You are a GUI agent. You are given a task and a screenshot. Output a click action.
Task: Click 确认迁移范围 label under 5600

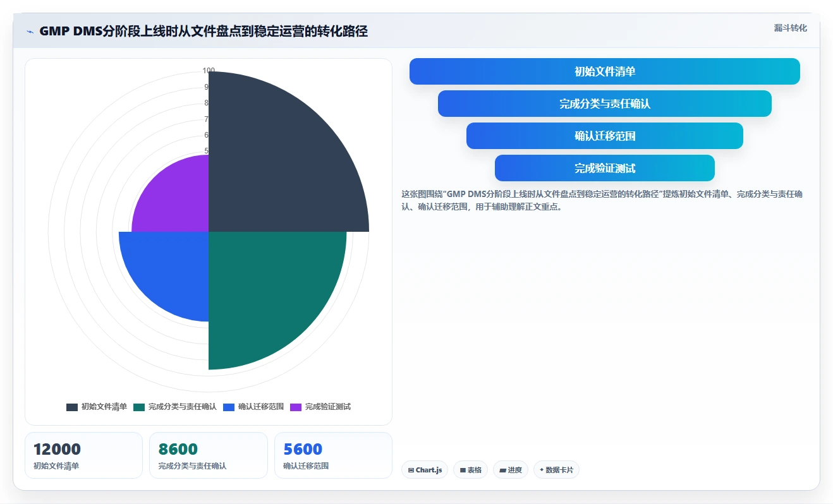[306, 466]
